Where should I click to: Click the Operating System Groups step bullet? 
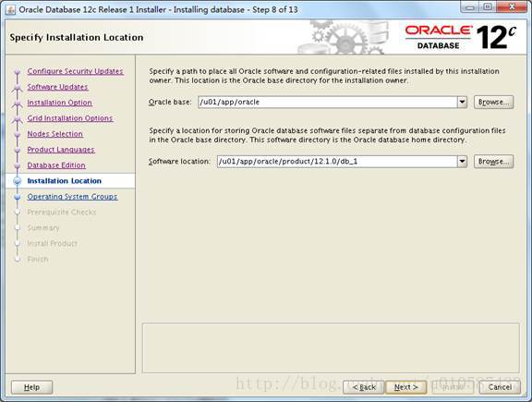click(x=18, y=197)
